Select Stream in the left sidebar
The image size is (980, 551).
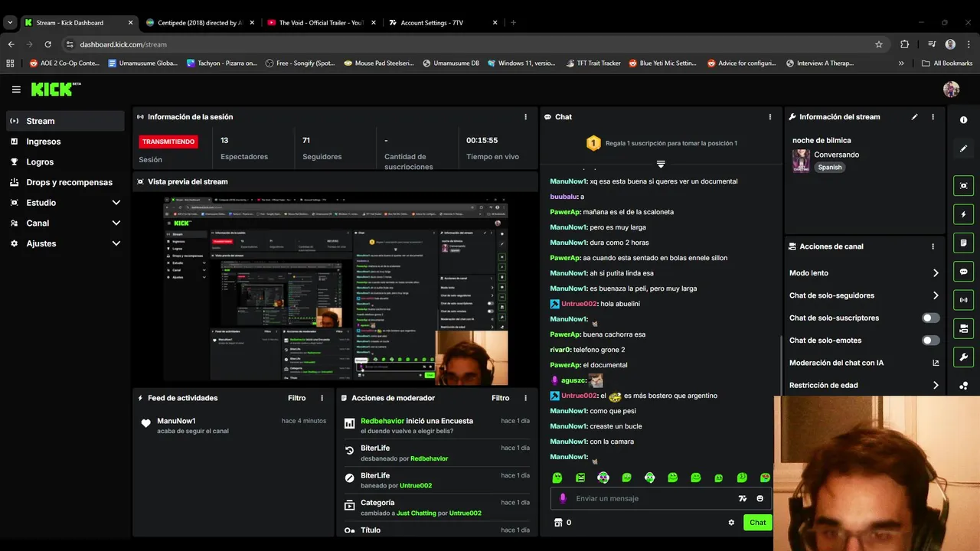point(65,121)
